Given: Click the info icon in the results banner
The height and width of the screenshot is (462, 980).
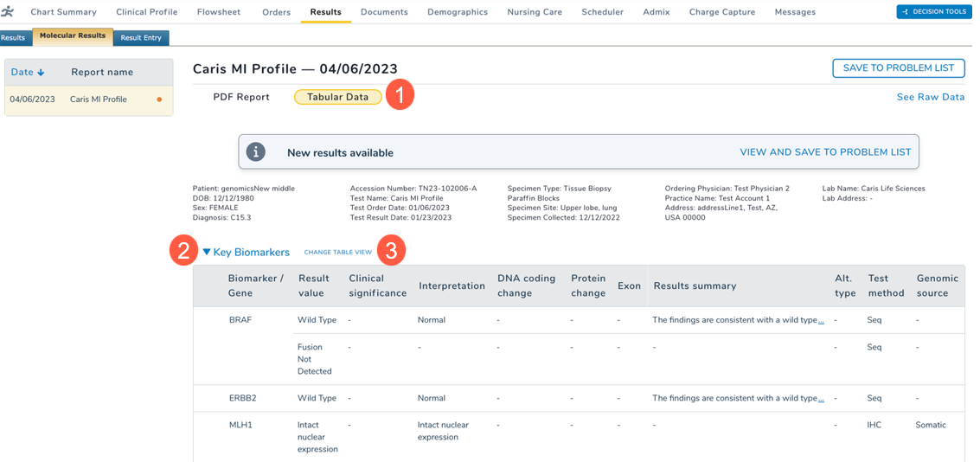Looking at the screenshot, I should tap(256, 152).
